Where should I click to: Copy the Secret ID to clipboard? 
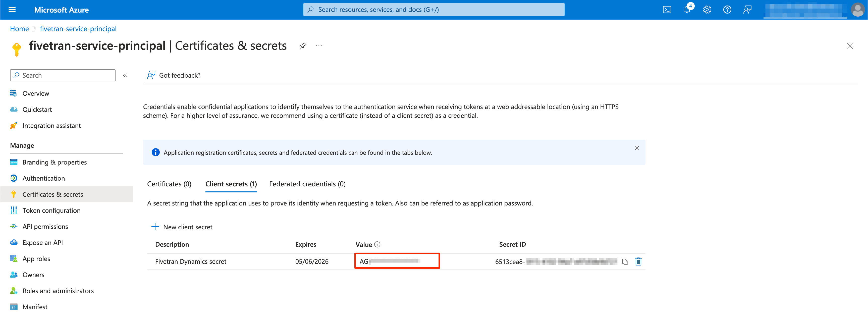[625, 262]
